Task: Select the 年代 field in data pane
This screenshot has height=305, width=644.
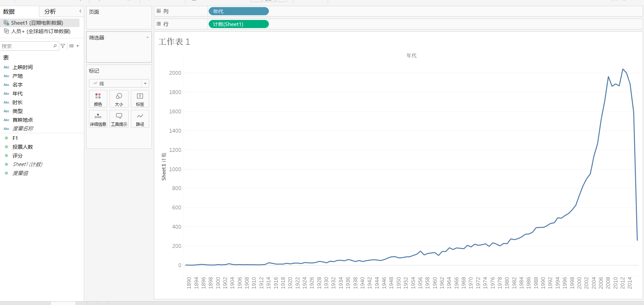Action: 18,94
